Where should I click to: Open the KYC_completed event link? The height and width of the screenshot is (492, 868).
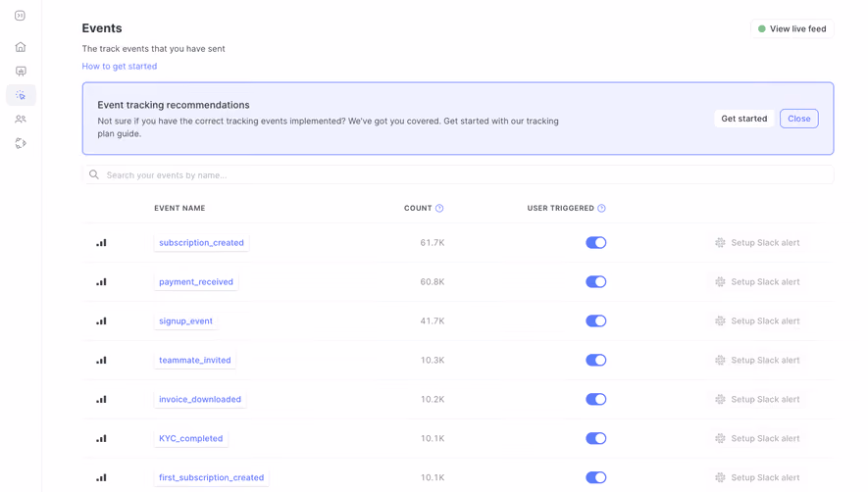(191, 438)
